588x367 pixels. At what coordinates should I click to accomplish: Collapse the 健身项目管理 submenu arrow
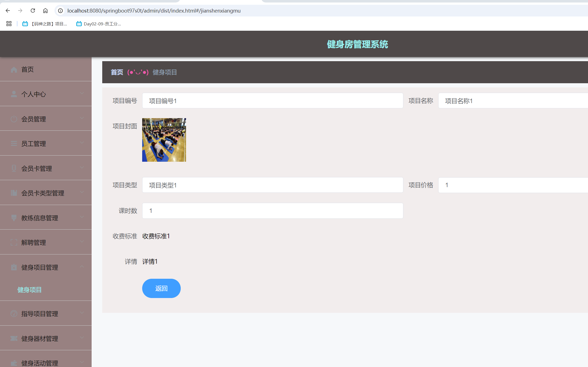[x=82, y=266]
